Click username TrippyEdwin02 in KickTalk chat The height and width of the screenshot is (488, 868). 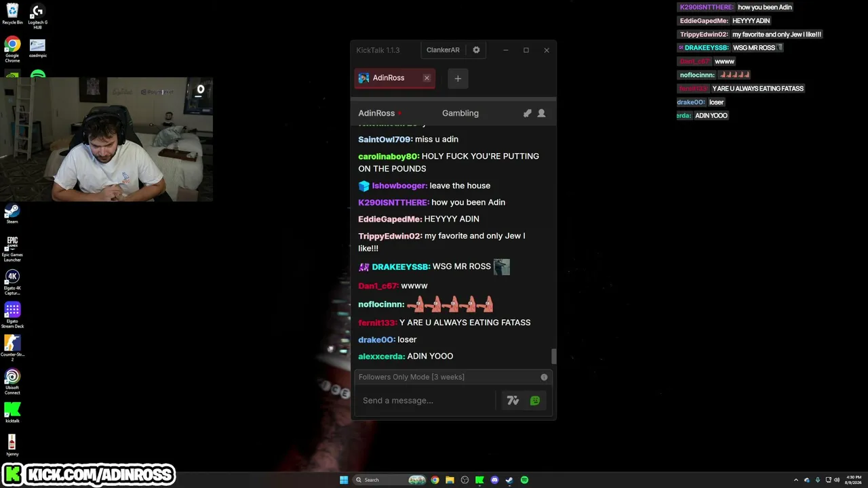pos(390,236)
